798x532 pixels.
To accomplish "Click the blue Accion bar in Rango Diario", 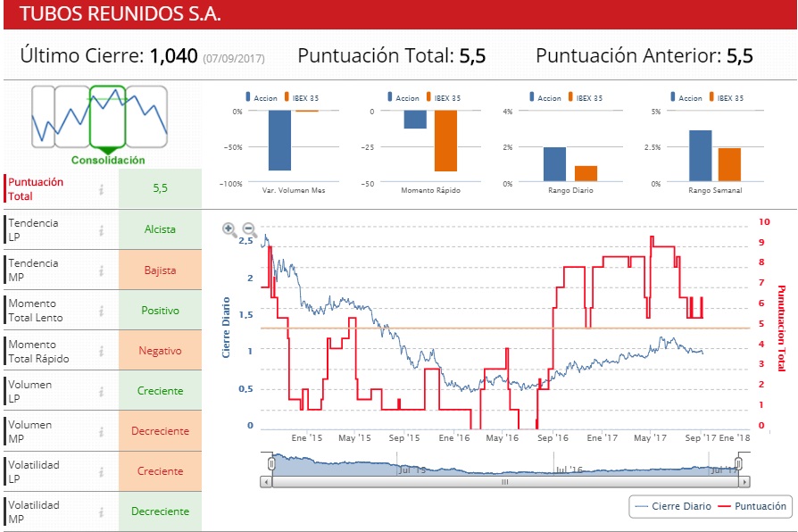I will click(554, 164).
